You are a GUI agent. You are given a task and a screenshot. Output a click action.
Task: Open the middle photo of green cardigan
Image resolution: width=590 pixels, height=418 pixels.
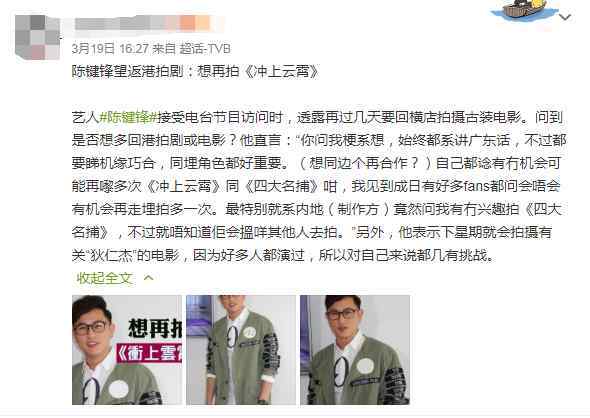(241, 350)
